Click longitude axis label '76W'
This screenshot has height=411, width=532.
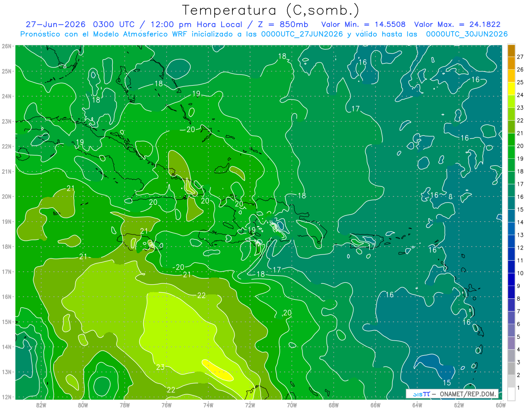pos(166,405)
